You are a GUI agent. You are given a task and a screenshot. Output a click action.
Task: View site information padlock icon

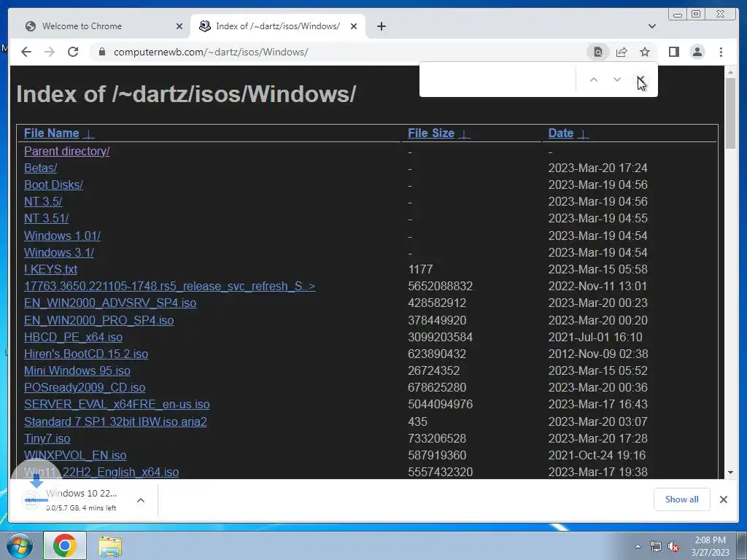coord(101,52)
